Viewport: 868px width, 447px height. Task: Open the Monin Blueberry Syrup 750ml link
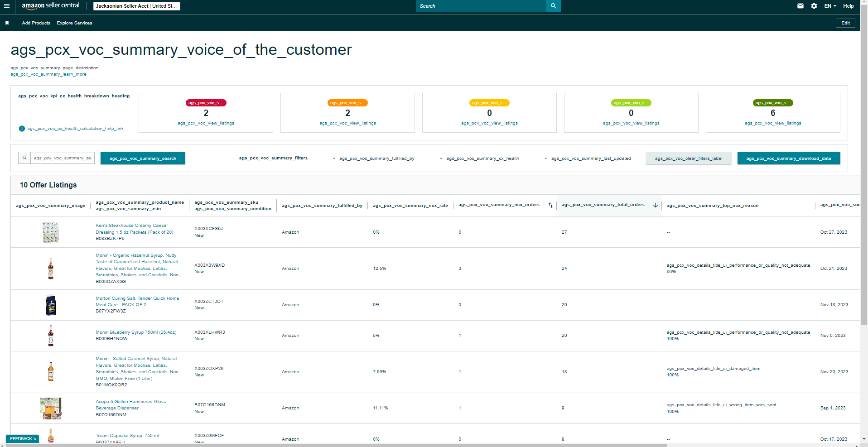136,332
